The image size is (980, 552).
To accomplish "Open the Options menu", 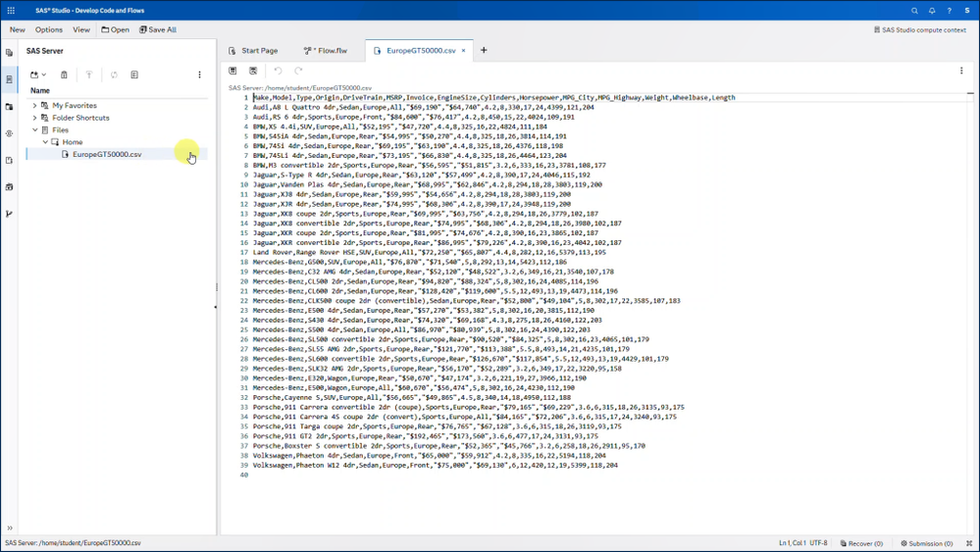I will pos(49,29).
